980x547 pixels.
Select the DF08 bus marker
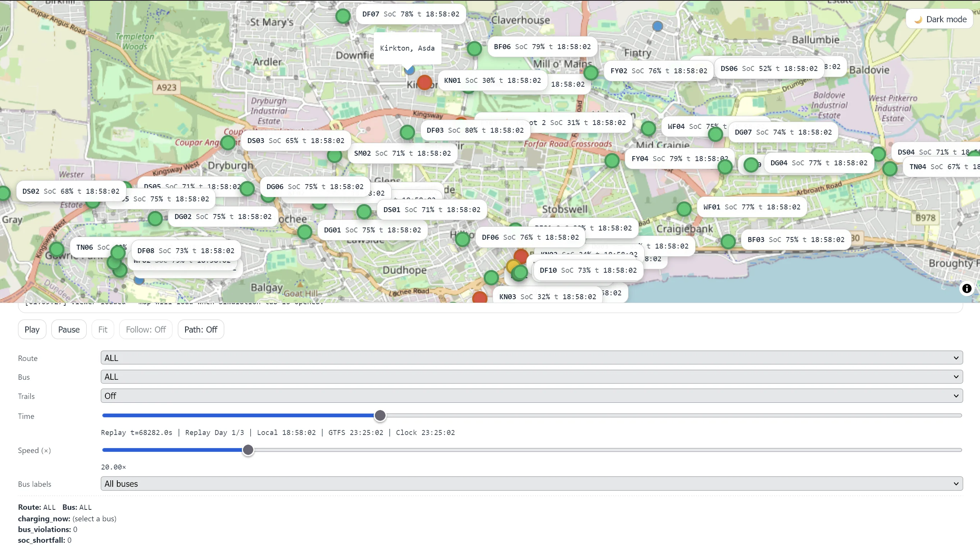tap(118, 253)
